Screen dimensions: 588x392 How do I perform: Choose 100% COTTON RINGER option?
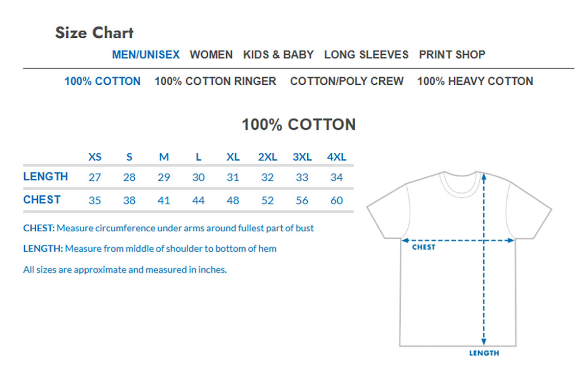tap(215, 81)
